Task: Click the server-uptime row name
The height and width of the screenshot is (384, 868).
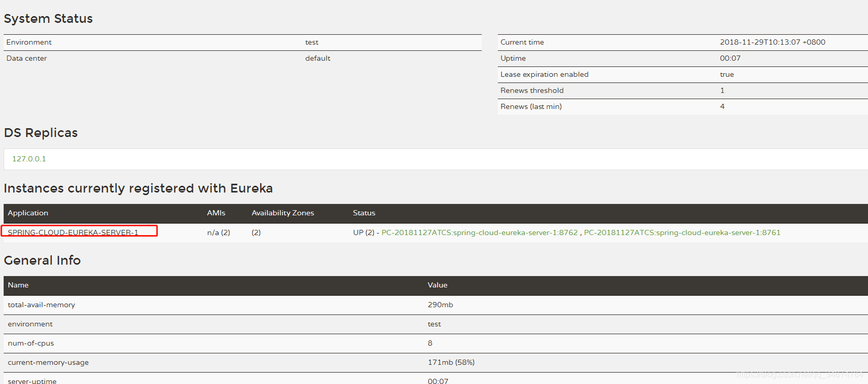Action: tap(32, 381)
